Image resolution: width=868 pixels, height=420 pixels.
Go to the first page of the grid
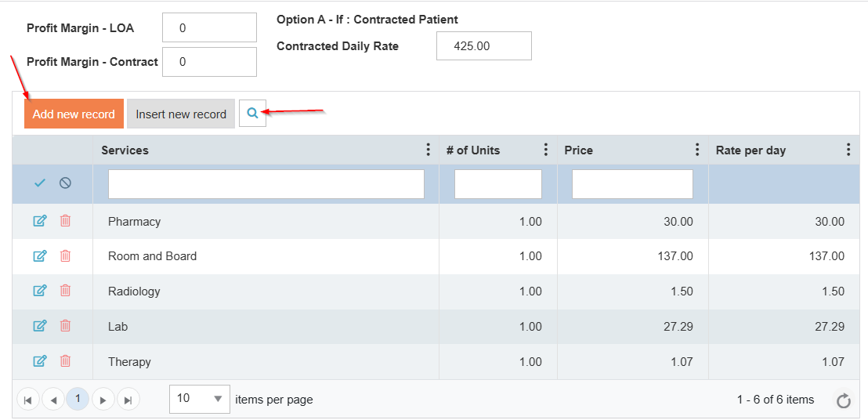click(28, 400)
